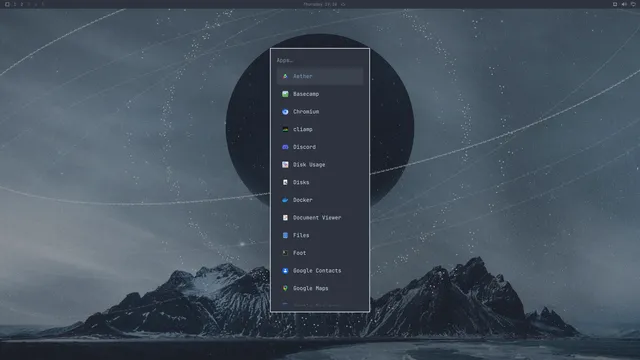
Task: Launch Disks via its drive icon
Action: pyautogui.click(x=285, y=182)
